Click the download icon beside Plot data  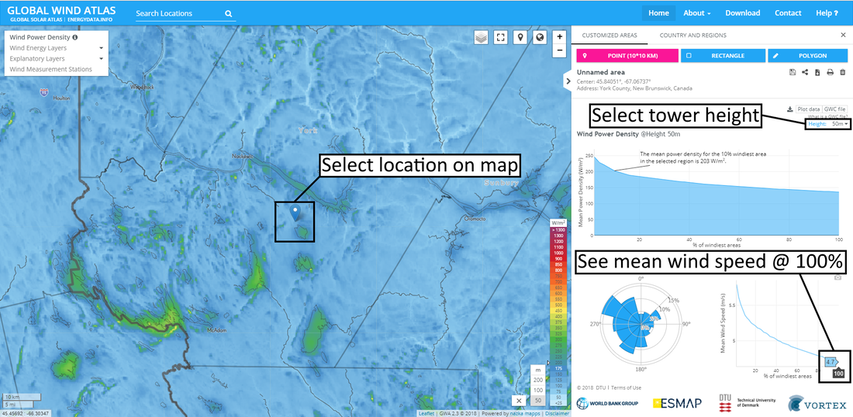point(790,109)
